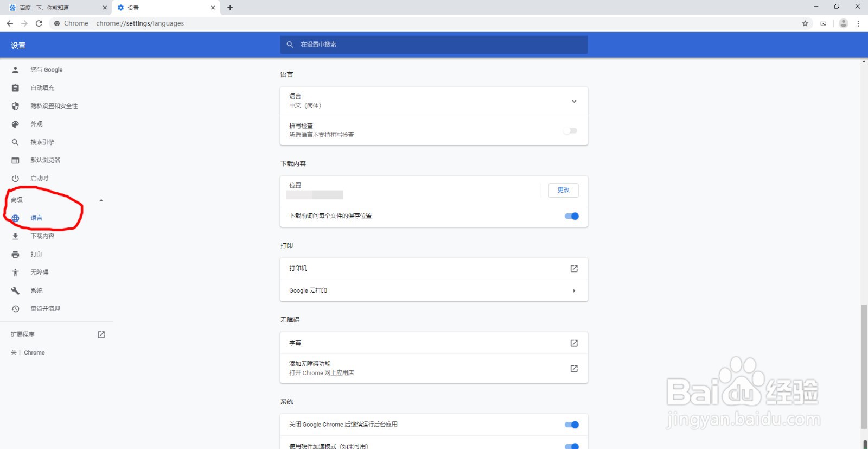This screenshot has height=449, width=868.
Task: Click the browser window icon for 默认浏览器
Action: 15,160
